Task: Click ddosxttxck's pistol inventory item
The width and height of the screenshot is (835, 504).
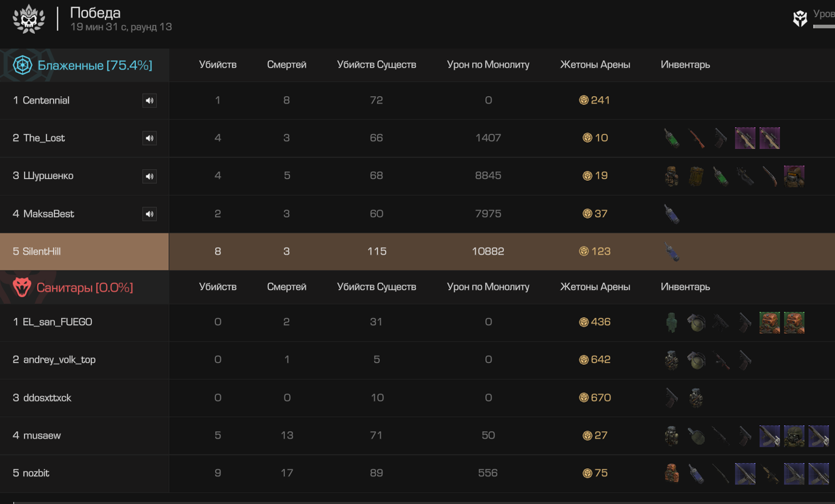Action: point(672,398)
